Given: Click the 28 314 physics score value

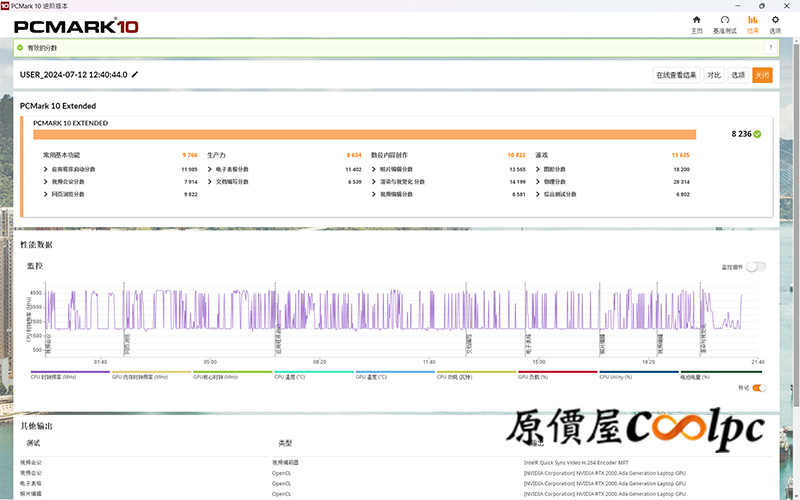Looking at the screenshot, I should point(681,182).
